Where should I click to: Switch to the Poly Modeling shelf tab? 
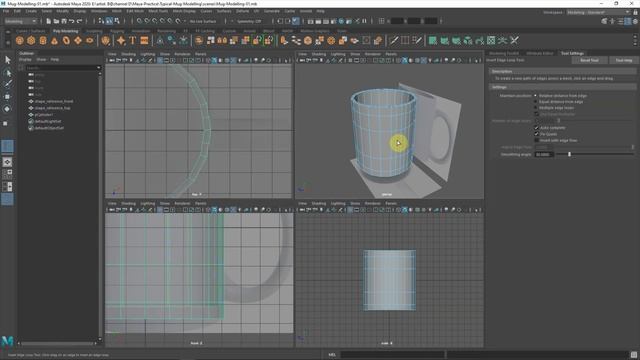click(x=65, y=31)
